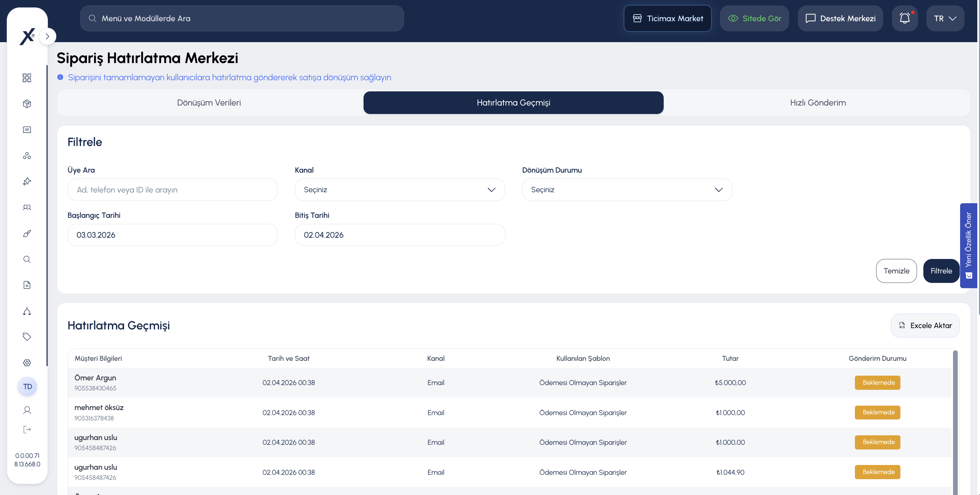Image resolution: width=980 pixels, height=495 pixels.
Task: Click the TD avatar badge
Action: 27,386
